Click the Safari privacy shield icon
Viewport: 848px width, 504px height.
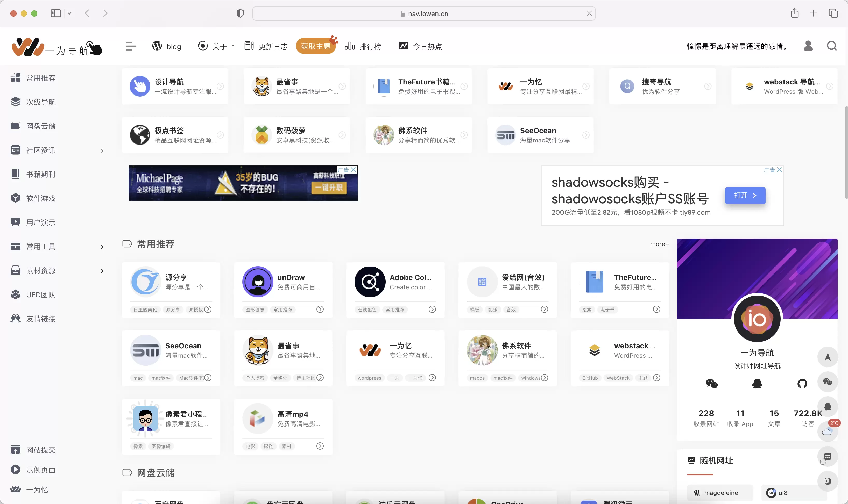(x=240, y=13)
